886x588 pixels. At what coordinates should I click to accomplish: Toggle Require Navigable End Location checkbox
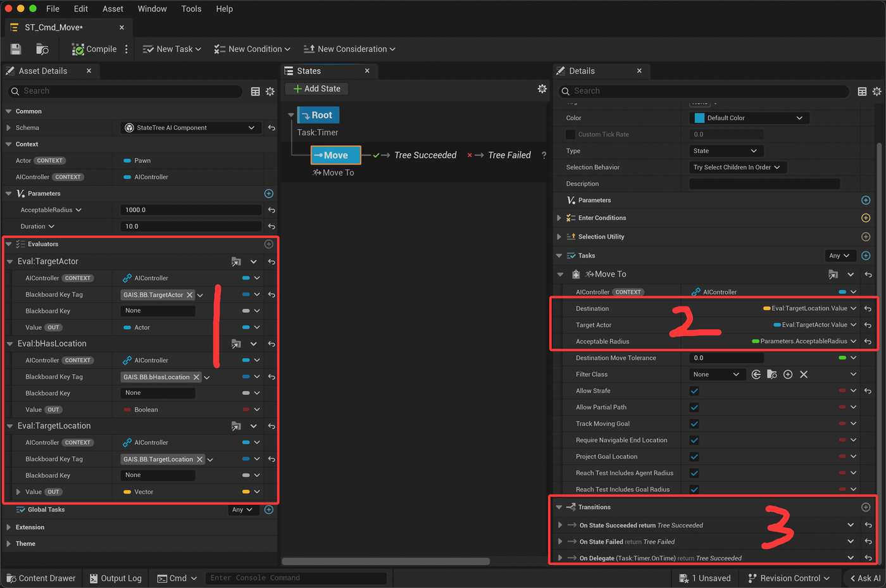click(x=694, y=441)
